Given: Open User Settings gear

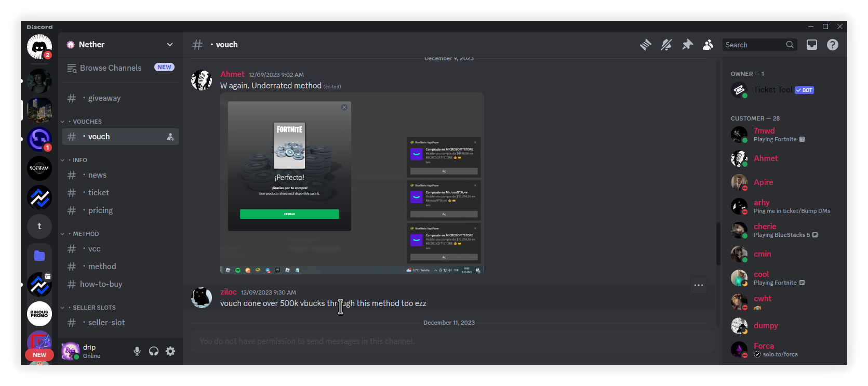Looking at the screenshot, I should 170,351.
